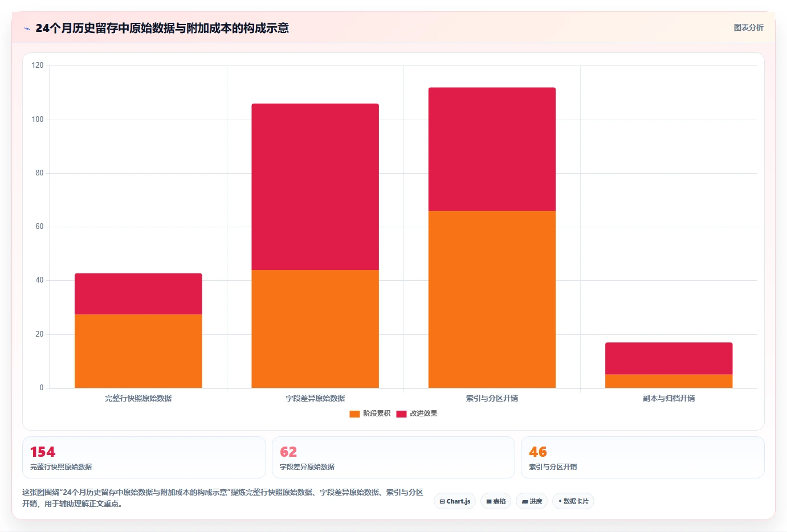Toggle the 改进效果 red legend swatch
The height and width of the screenshot is (532, 787).
pyautogui.click(x=401, y=414)
